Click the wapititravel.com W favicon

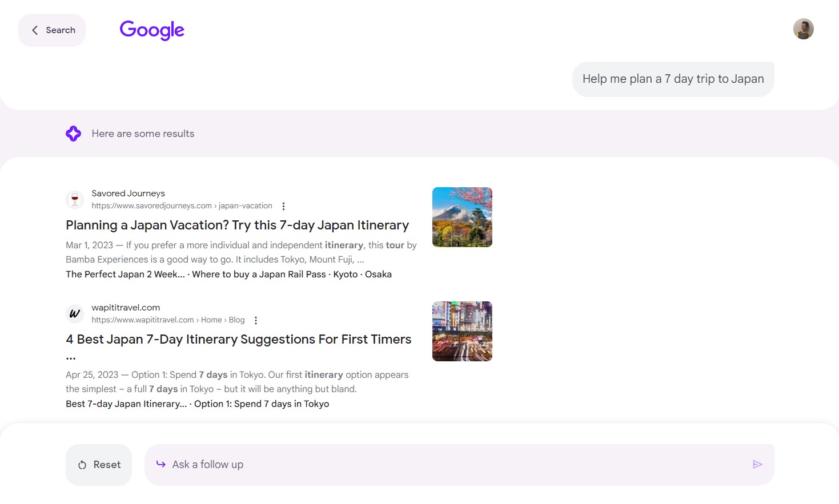75,314
